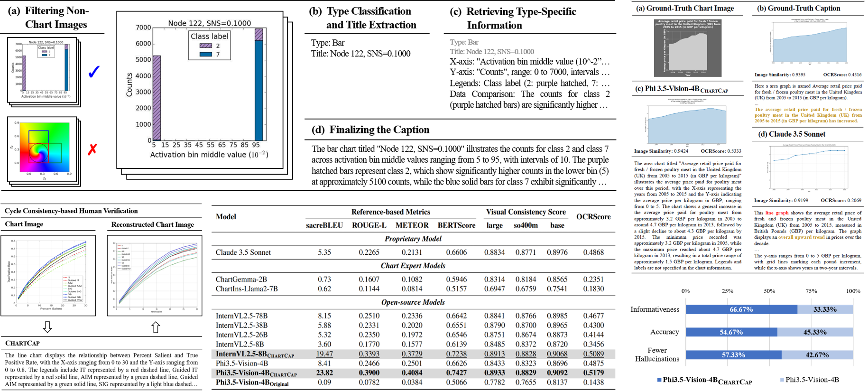This screenshot has height=391, width=868.
Task: Click the Open-source Models section label
Action: point(413,302)
